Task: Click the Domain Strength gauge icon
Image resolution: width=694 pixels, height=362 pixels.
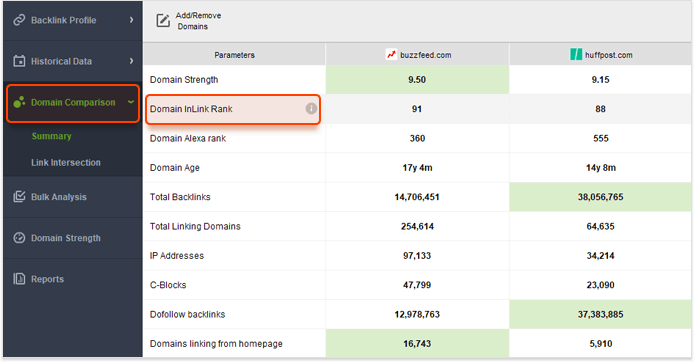Action: 19,238
